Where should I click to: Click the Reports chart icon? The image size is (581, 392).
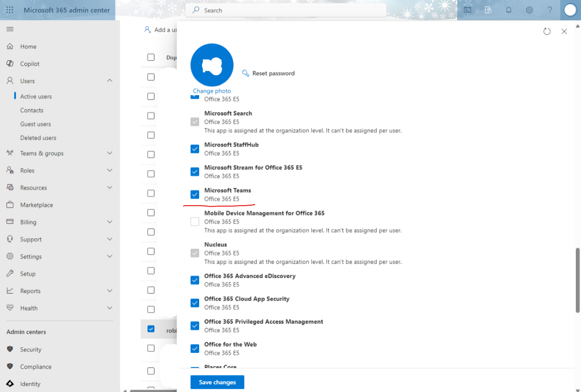point(10,291)
